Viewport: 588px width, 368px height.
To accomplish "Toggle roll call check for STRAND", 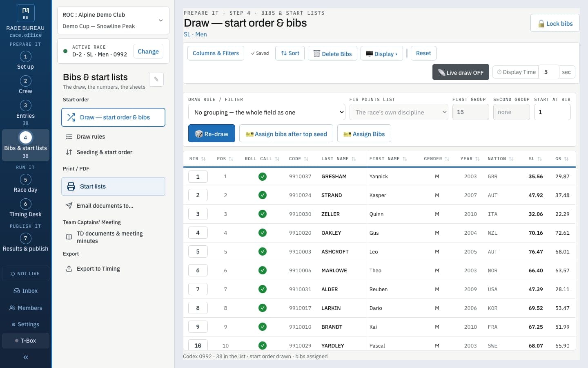I will (263, 195).
